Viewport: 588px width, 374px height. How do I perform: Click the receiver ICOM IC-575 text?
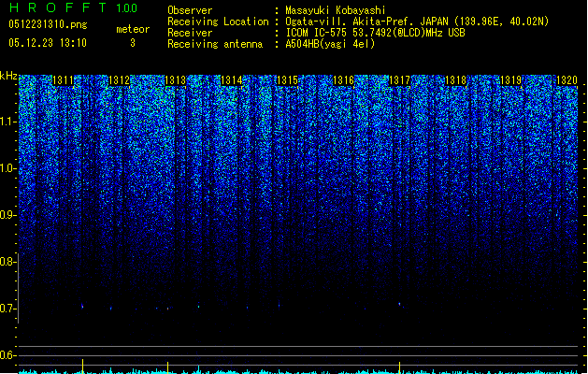click(375, 33)
